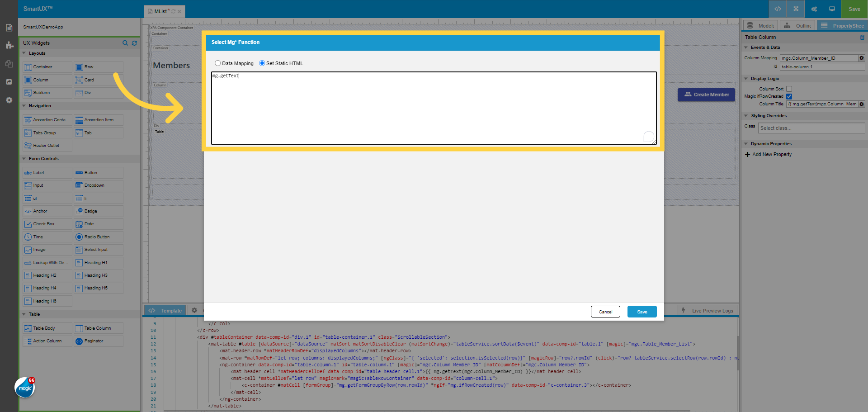
Task: Collapse the Events & Data section
Action: click(x=746, y=47)
